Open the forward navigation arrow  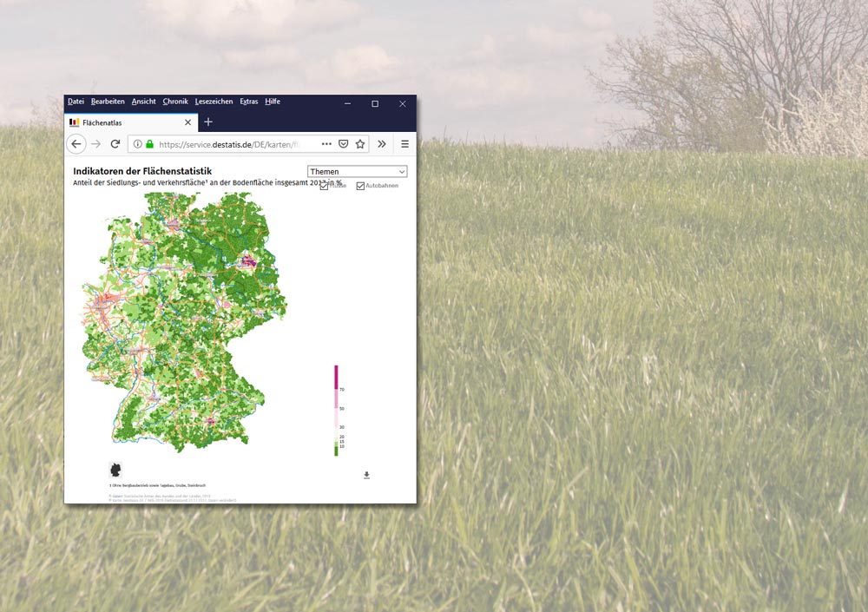pyautogui.click(x=95, y=143)
